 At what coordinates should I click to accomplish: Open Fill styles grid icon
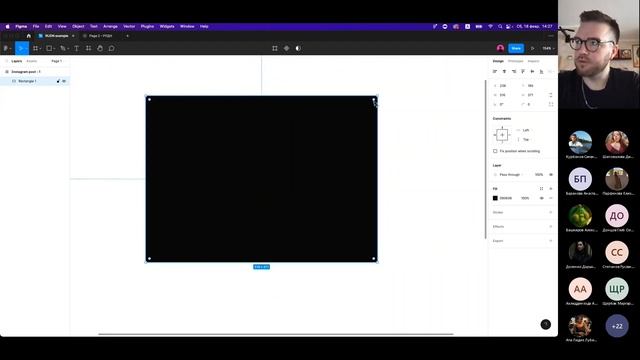coord(542,189)
